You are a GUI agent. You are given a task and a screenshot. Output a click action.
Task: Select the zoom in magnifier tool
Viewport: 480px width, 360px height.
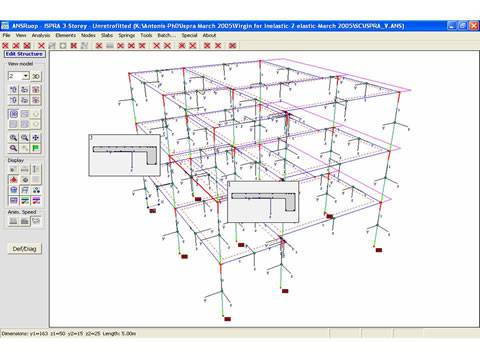[13, 138]
